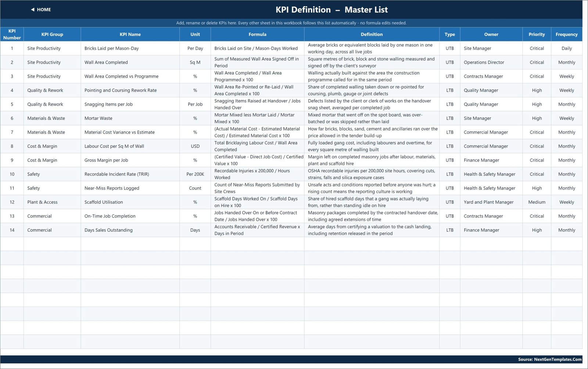Screen dimensions: 588x369
Task: Select the Owner column header
Action: pos(491,34)
